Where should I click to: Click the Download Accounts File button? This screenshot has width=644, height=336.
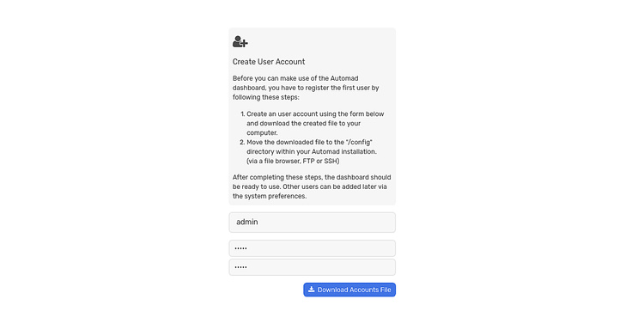pyautogui.click(x=349, y=290)
